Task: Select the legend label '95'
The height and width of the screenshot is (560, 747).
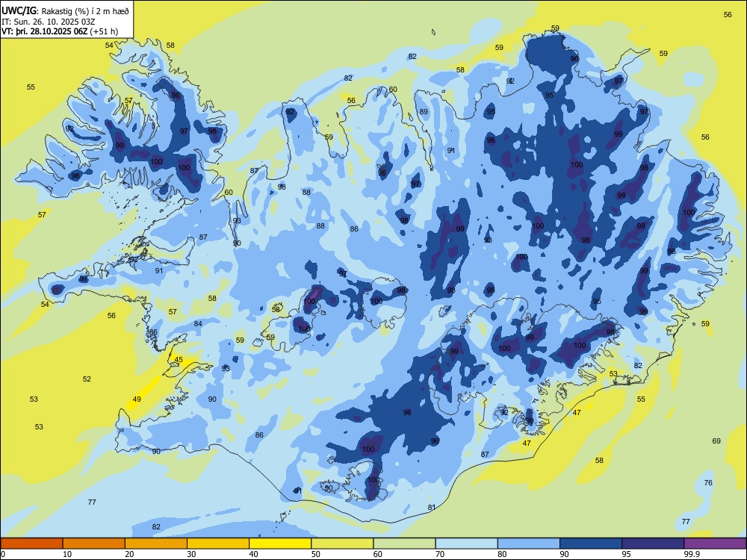Action: click(626, 554)
